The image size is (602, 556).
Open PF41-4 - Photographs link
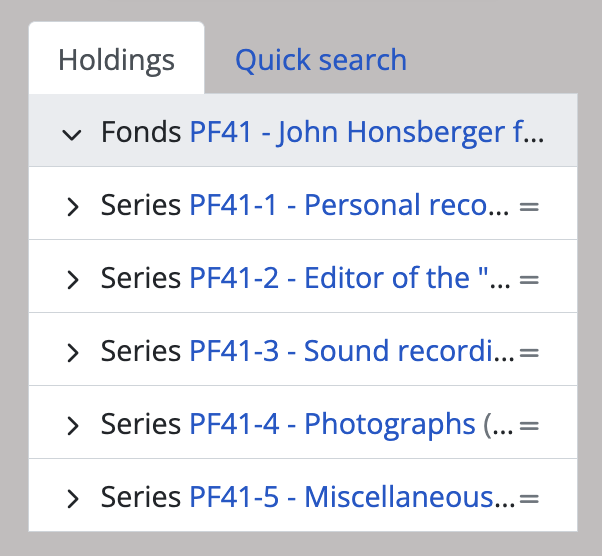(332, 424)
